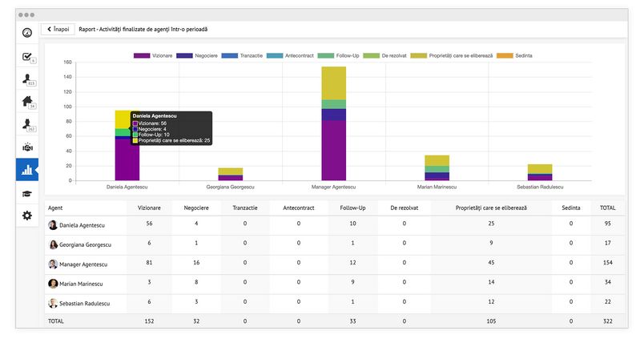The height and width of the screenshot is (359, 644).
Task: Select Marian Marinescu in the table
Action: click(81, 284)
